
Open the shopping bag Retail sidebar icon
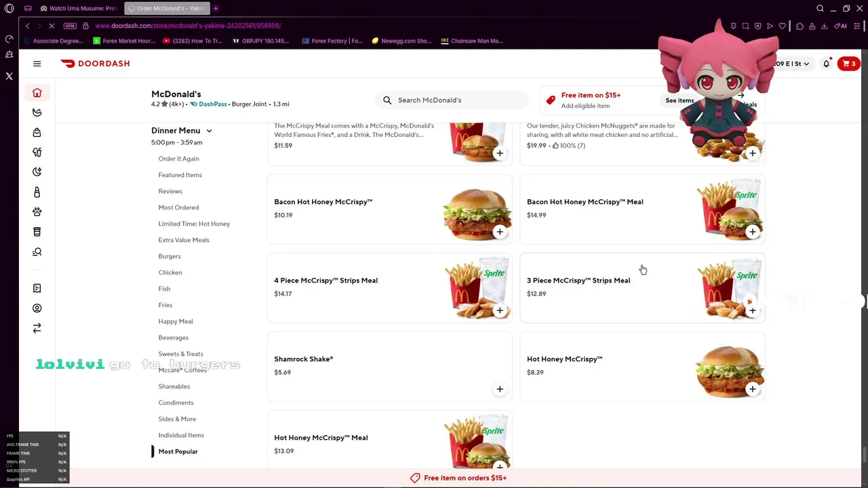[37, 132]
